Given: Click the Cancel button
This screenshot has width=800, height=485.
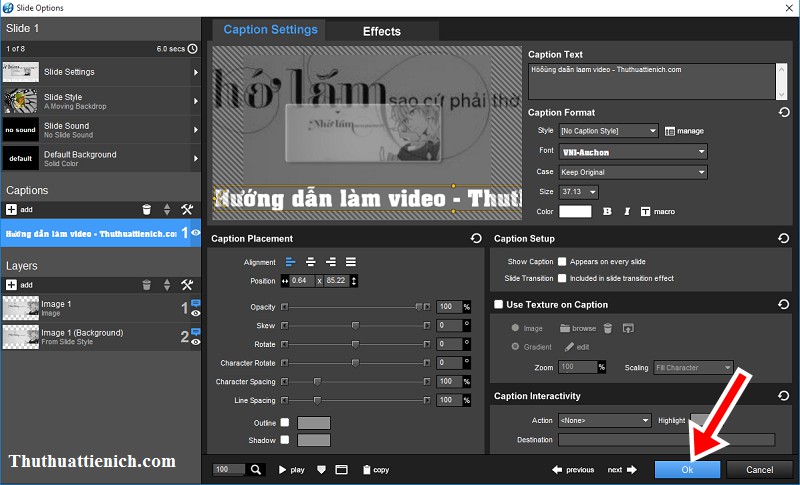Looking at the screenshot, I should [x=759, y=469].
